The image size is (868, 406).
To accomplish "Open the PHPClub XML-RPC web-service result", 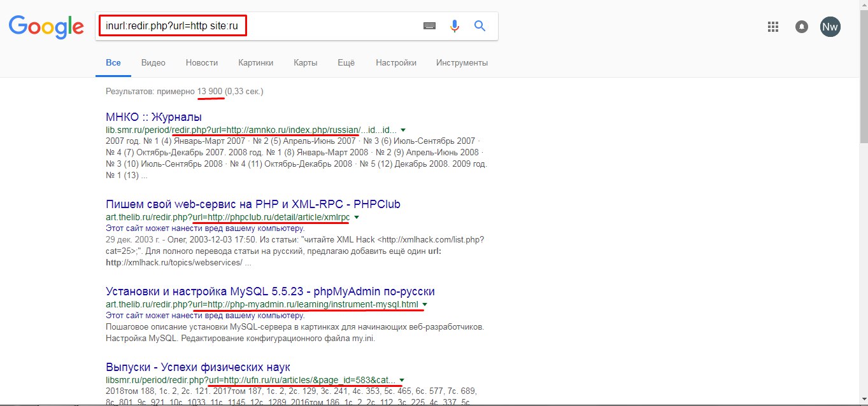I will tap(253, 204).
